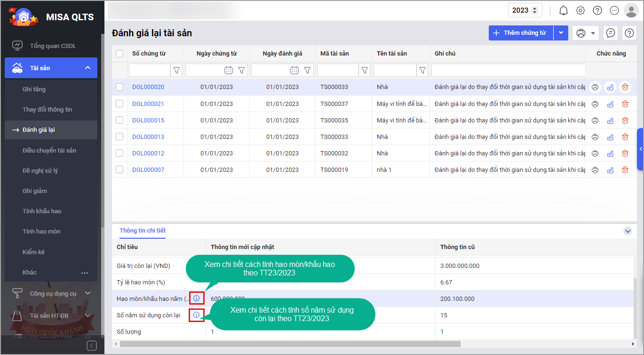Collapse the Tài sản sidebar section

coord(87,68)
